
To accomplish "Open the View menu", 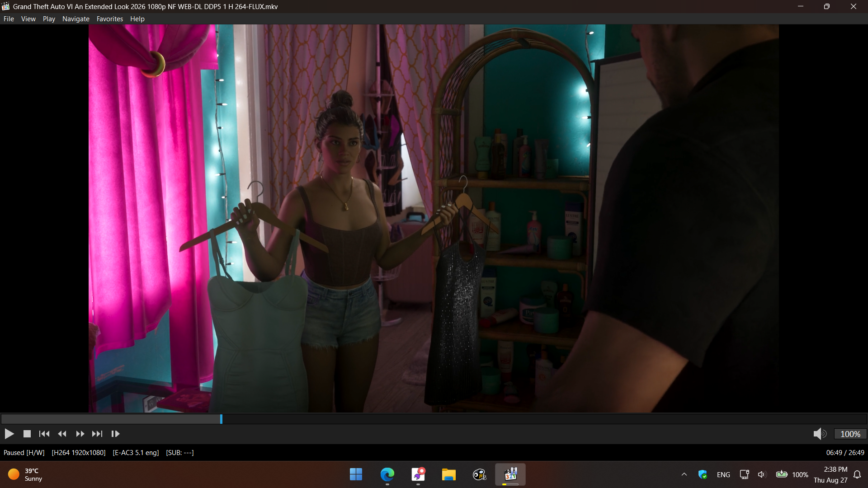I will pyautogui.click(x=28, y=19).
